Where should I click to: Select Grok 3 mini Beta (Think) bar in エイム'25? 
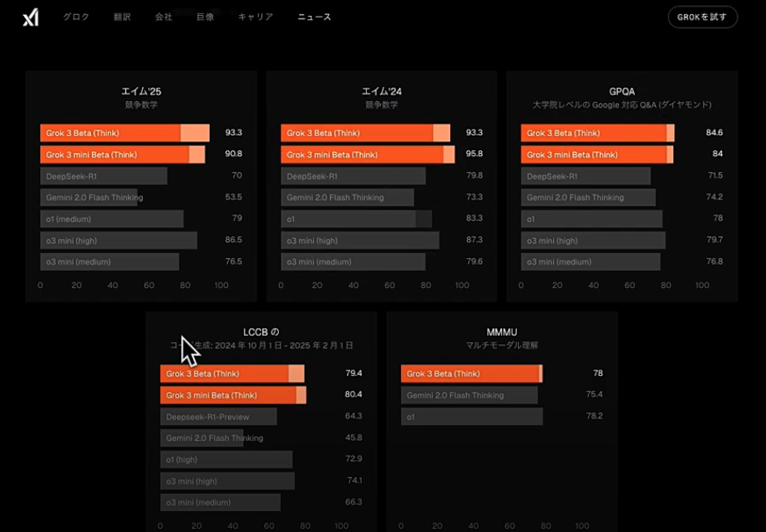pos(123,155)
